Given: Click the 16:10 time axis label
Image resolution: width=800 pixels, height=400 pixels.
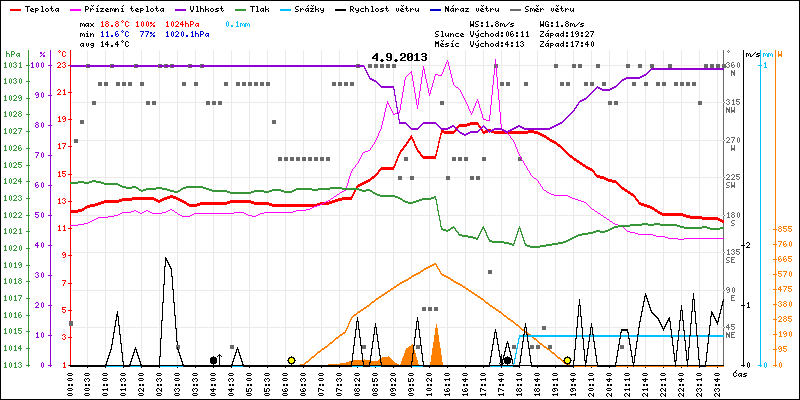Looking at the screenshot, I should click(449, 383).
